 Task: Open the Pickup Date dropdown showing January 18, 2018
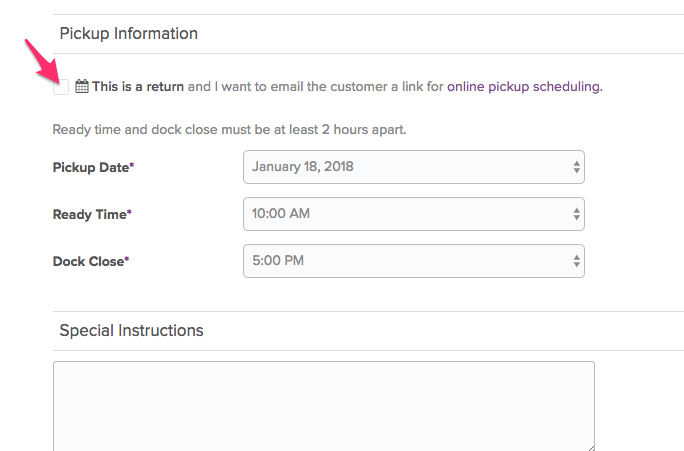pyautogui.click(x=414, y=167)
